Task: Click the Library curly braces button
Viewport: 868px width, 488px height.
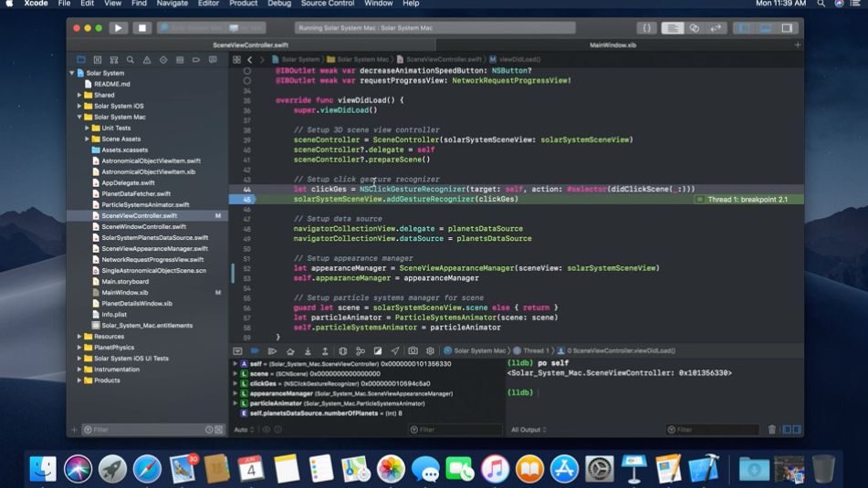Action: point(647,28)
